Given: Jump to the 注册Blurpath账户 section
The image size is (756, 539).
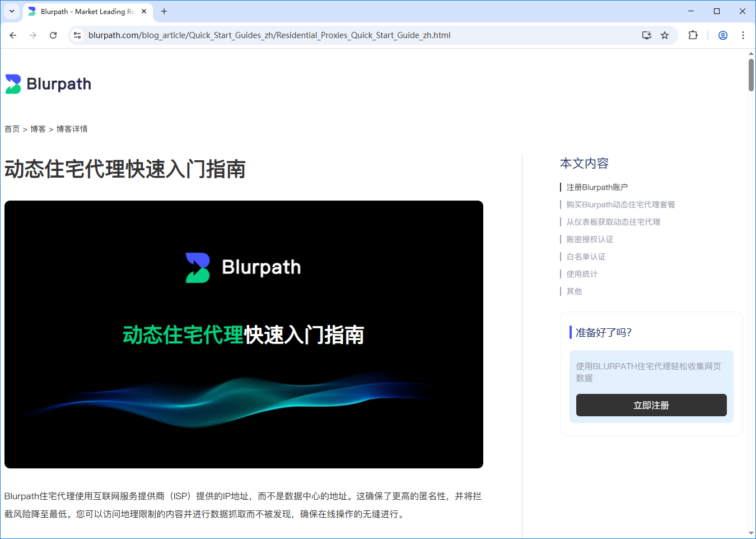Looking at the screenshot, I should (x=597, y=187).
